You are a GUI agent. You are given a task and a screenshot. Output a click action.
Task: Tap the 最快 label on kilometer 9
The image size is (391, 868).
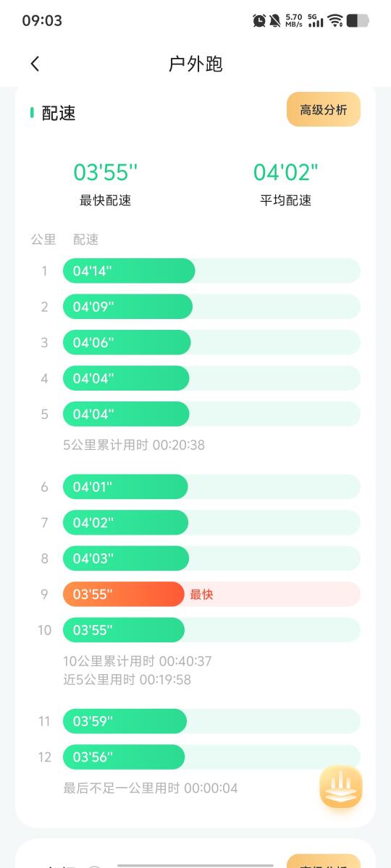[x=201, y=595]
